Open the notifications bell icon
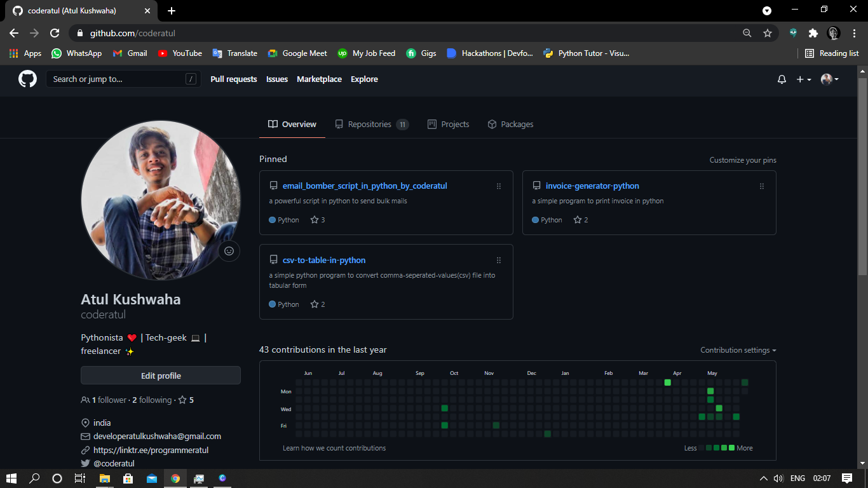 click(782, 79)
